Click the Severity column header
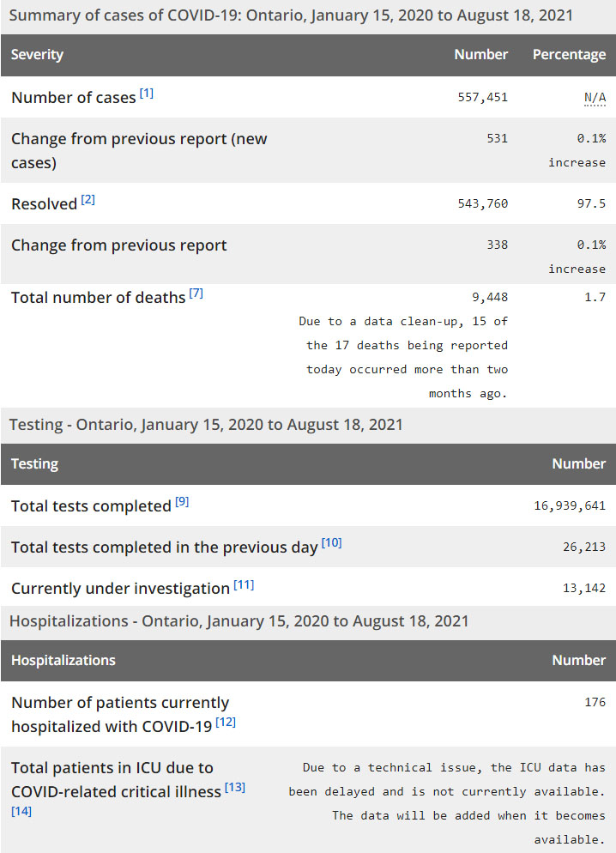 [x=38, y=55]
